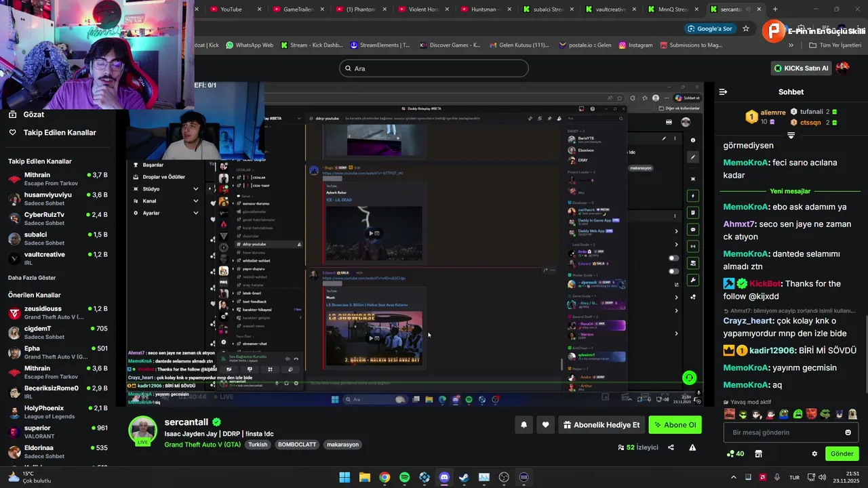Open the emoji picker in the chat box
Screen dimensions: 868x488
click(848, 432)
